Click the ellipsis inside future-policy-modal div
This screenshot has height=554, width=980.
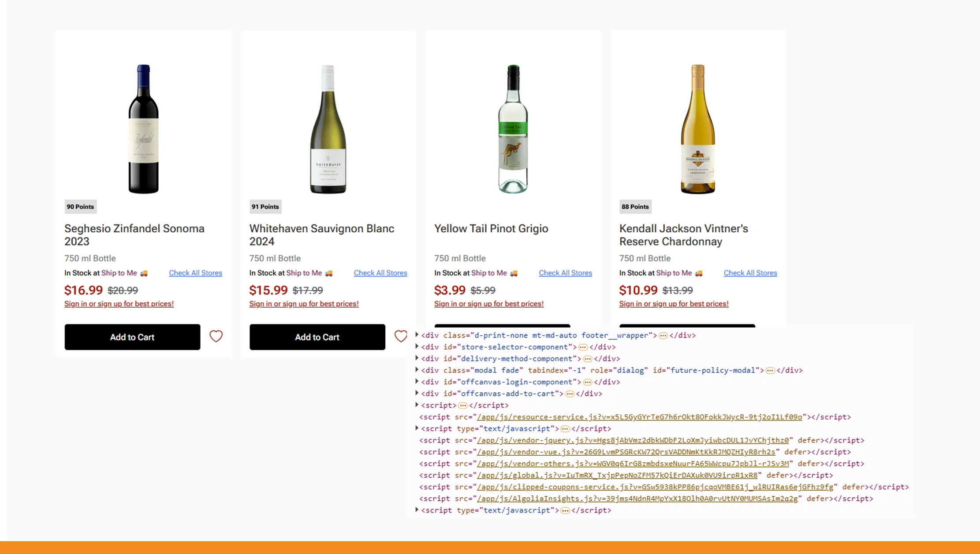pos(771,371)
